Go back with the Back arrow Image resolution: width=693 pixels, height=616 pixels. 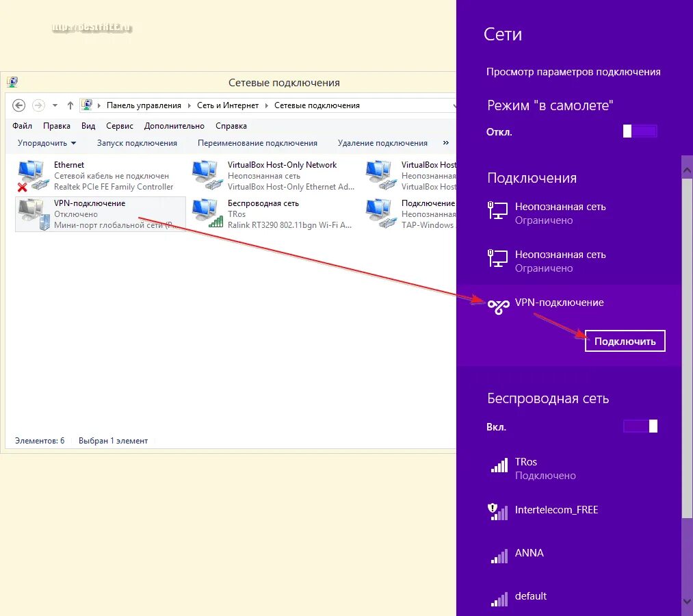pos(18,105)
